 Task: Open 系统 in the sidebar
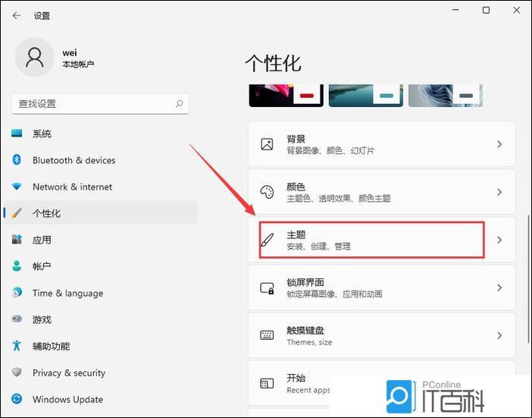(x=101, y=134)
